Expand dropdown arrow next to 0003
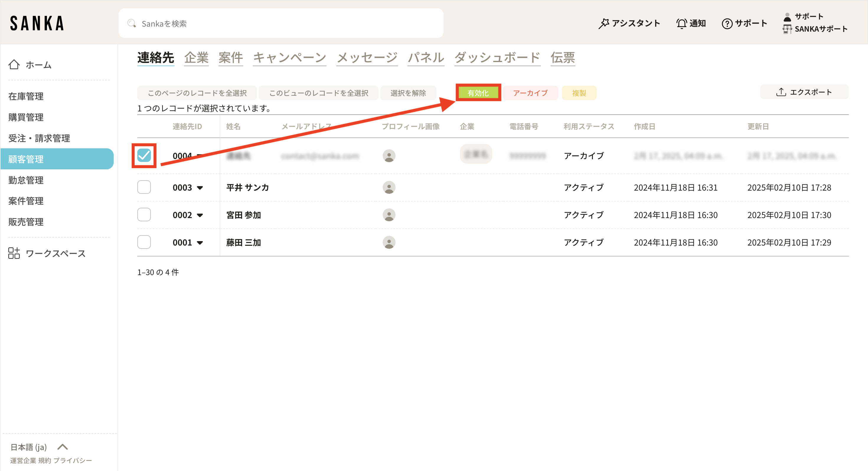 pyautogui.click(x=200, y=188)
